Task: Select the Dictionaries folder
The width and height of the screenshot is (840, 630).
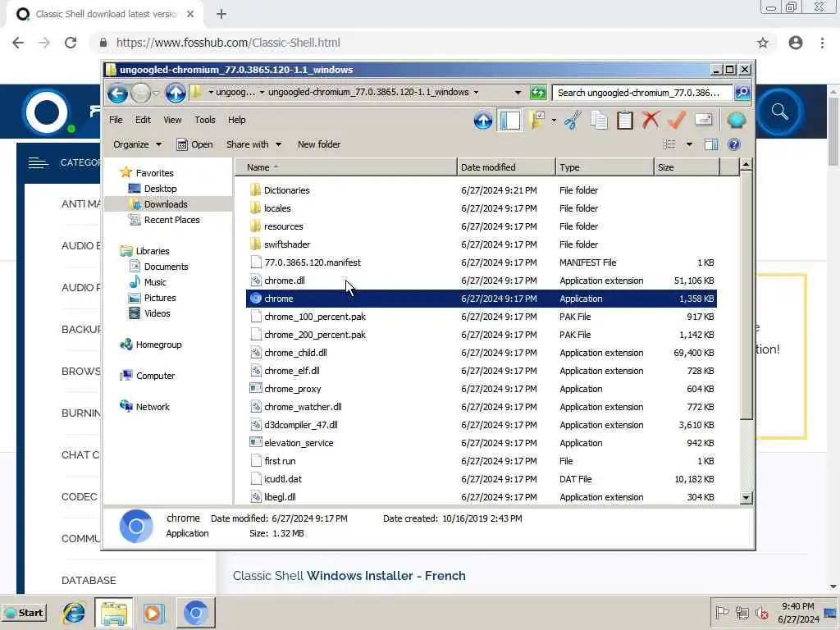Action: click(286, 190)
